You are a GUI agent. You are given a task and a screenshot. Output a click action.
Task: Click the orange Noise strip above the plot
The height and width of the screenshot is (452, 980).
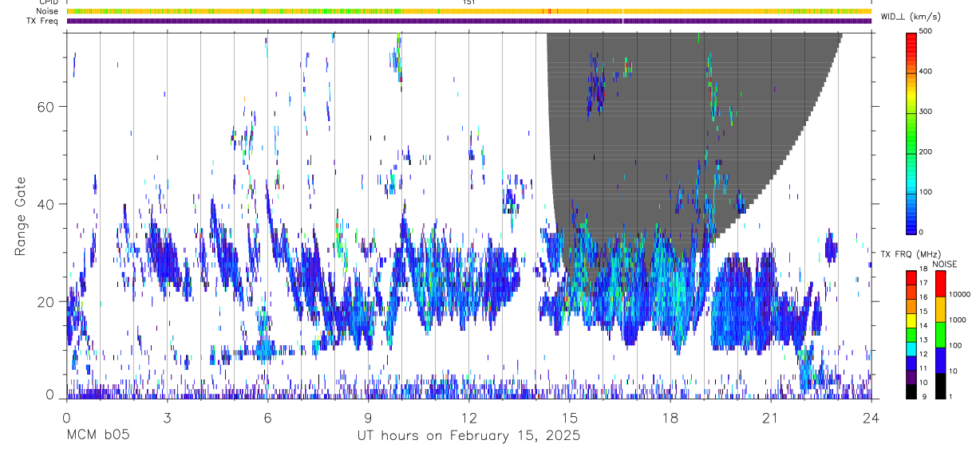[x=468, y=11]
